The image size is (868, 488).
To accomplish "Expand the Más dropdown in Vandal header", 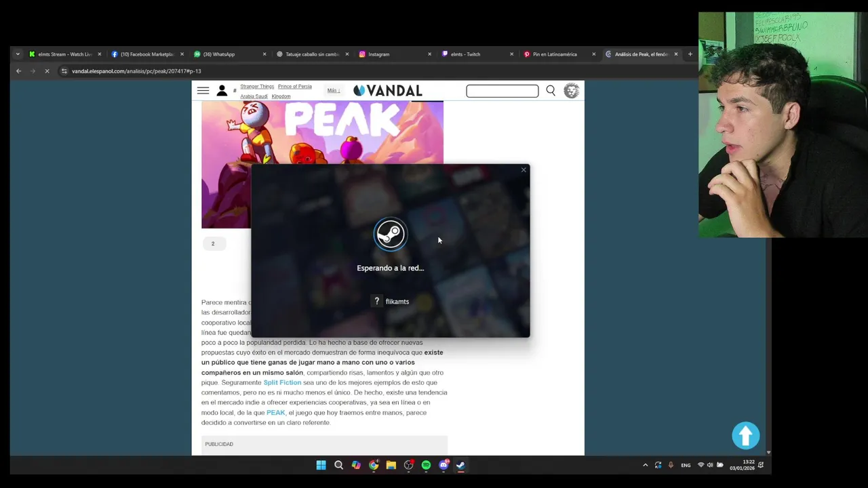I will (x=334, y=90).
